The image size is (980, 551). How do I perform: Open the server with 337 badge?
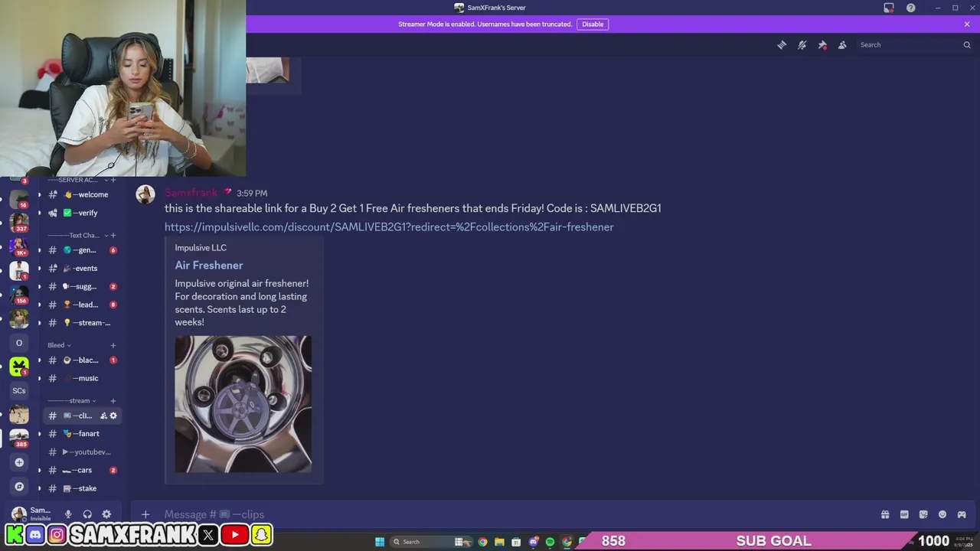coord(19,222)
